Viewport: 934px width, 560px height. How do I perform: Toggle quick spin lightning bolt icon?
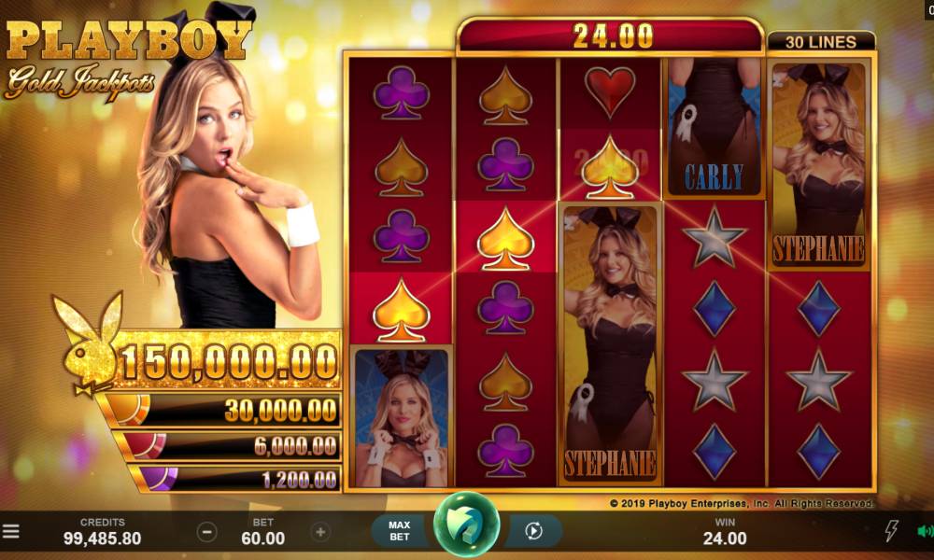[891, 529]
